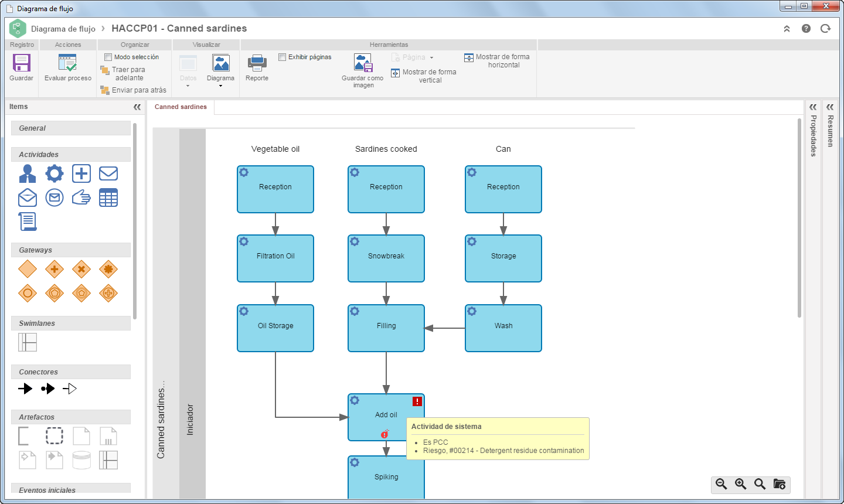844x504 pixels.
Task: Open the Reporte printer icon
Action: tap(257, 63)
